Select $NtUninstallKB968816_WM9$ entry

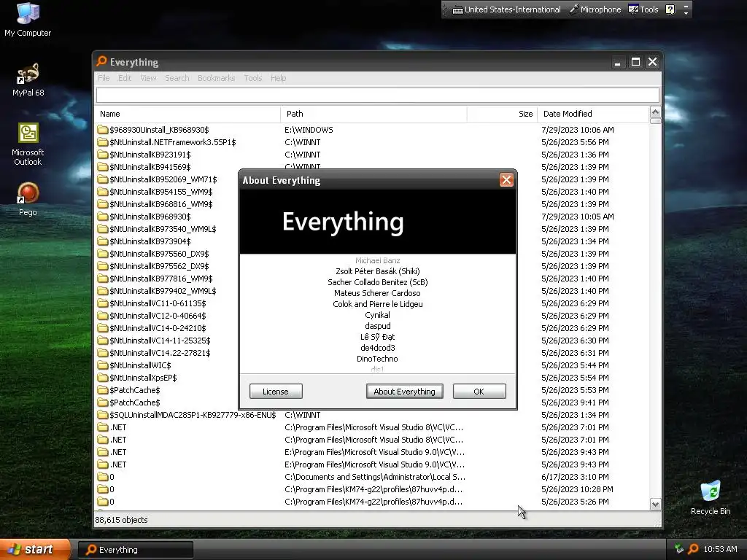coord(161,204)
